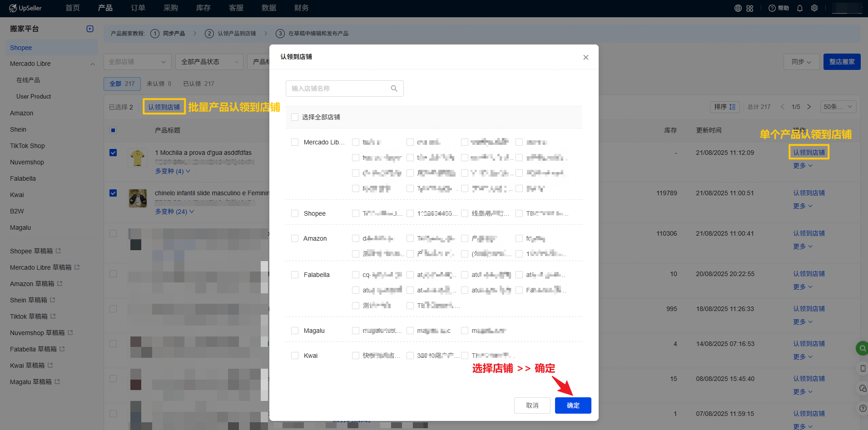The height and width of the screenshot is (430, 868).
Task: Open the 全部产品状态 dropdown
Action: pyautogui.click(x=209, y=62)
